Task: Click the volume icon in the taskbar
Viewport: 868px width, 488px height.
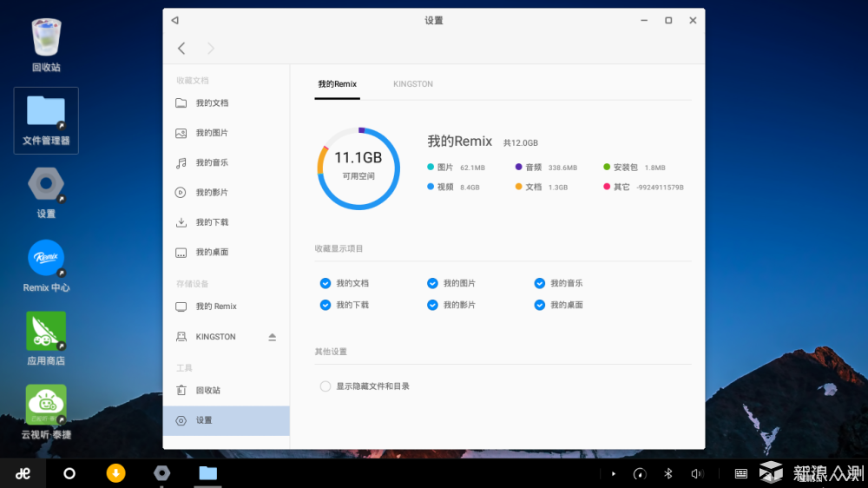Action: tap(696, 473)
